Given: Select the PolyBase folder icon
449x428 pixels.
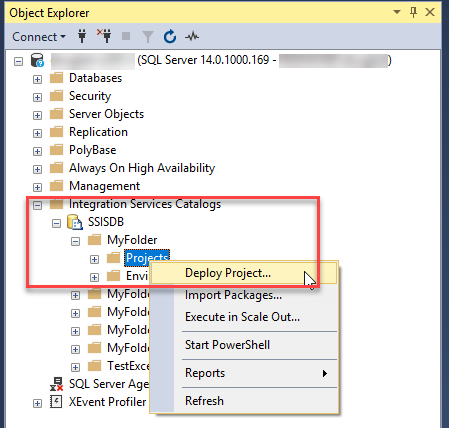Looking at the screenshot, I should (56, 150).
